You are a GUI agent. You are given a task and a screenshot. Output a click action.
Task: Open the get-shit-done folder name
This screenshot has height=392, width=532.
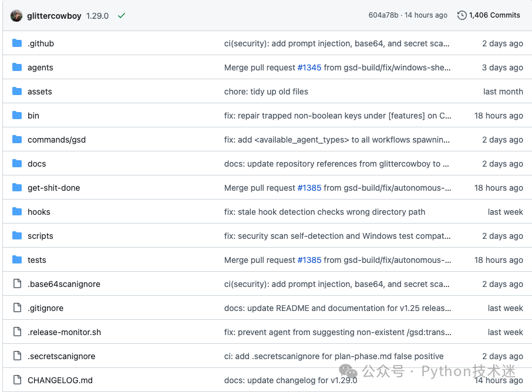click(54, 188)
